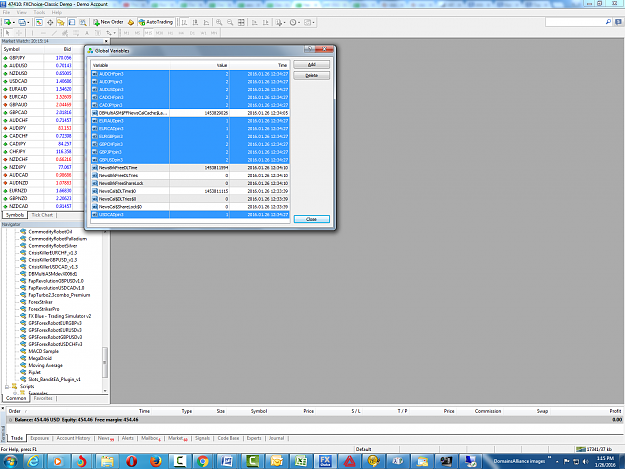The image size is (625, 469).
Task: Select the USDCADpin3 variable row
Action: click(190, 214)
